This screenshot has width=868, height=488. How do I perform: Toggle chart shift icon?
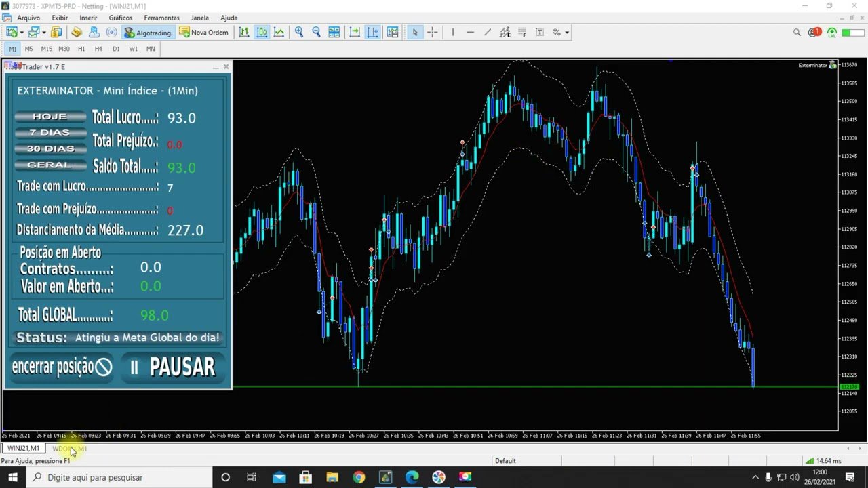(x=373, y=32)
